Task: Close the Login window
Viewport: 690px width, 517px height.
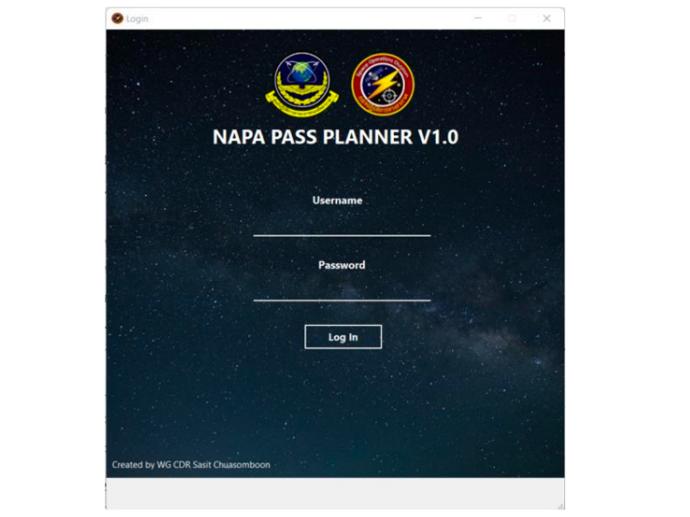Action: pyautogui.click(x=547, y=18)
